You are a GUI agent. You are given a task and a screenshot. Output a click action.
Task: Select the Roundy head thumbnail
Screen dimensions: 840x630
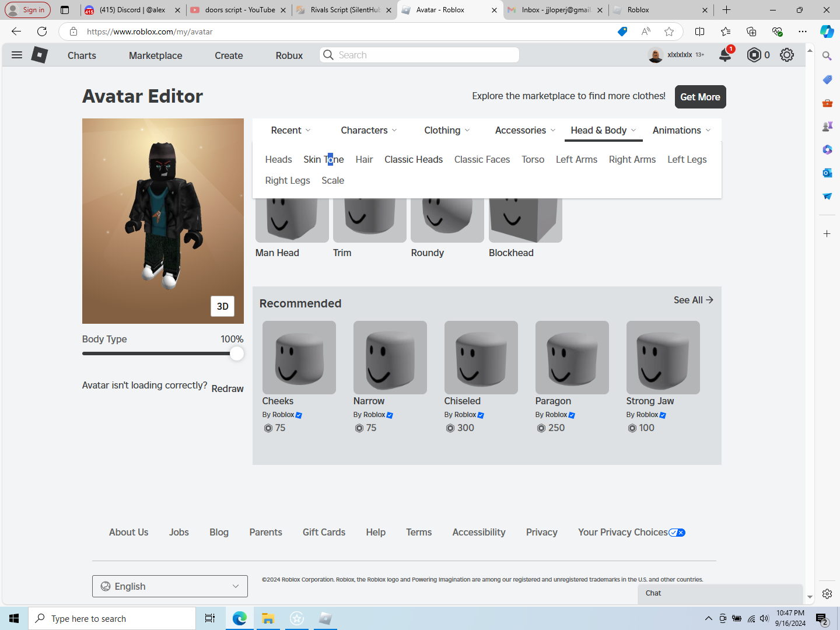tap(447, 220)
